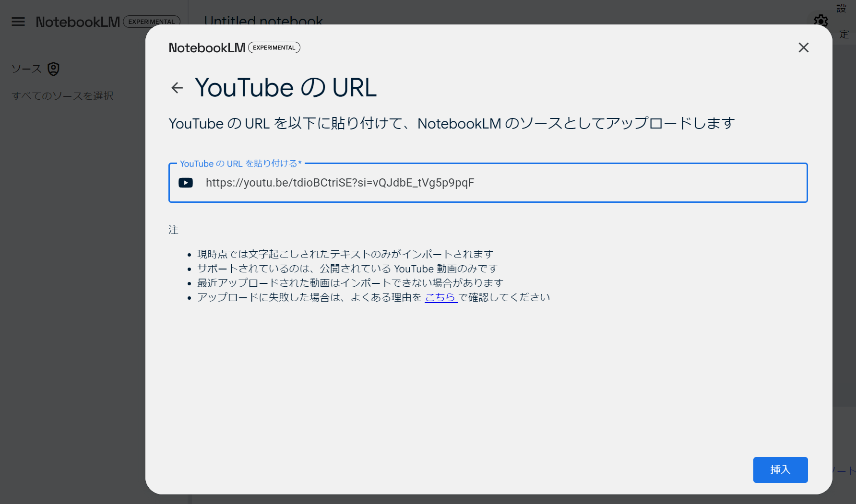Viewport: 856px width, 504px height.
Task: Select すべてのソースを選択 in the sidebar
Action: tap(62, 96)
